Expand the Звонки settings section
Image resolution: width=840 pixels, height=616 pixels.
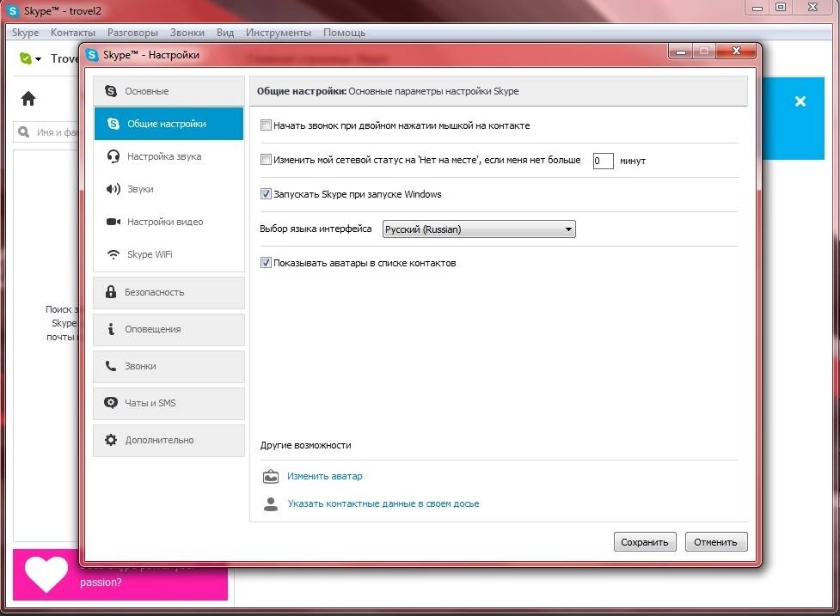pyautogui.click(x=169, y=366)
